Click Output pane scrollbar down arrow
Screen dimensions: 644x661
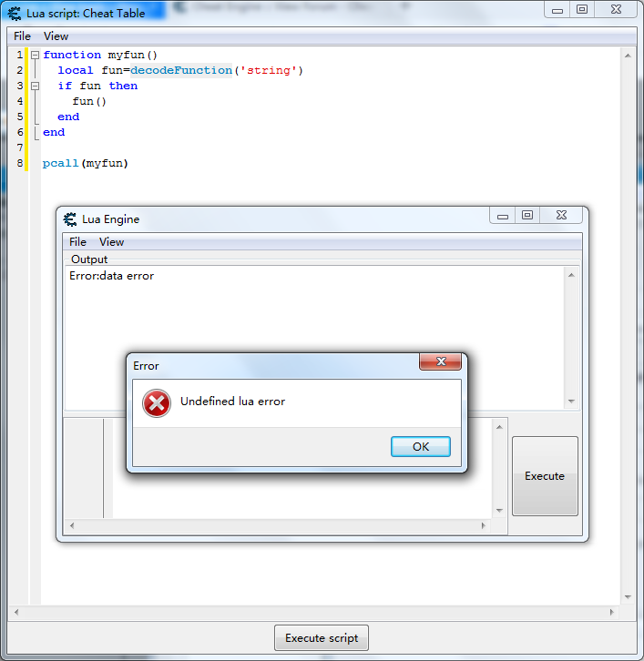point(571,401)
